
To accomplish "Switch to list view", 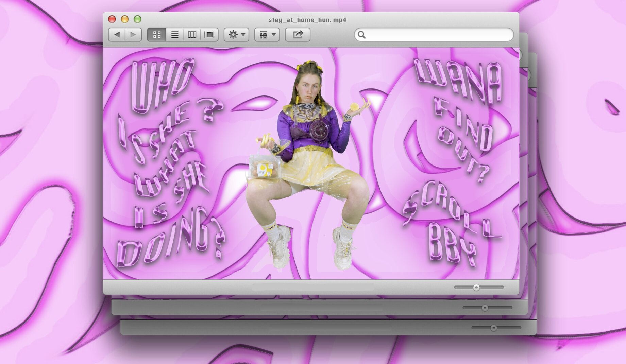I will click(x=174, y=35).
